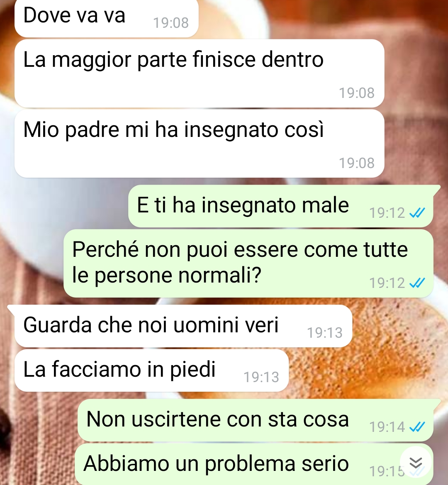Tap the 19:08 timestamp on 'Dove va va'

171,22
